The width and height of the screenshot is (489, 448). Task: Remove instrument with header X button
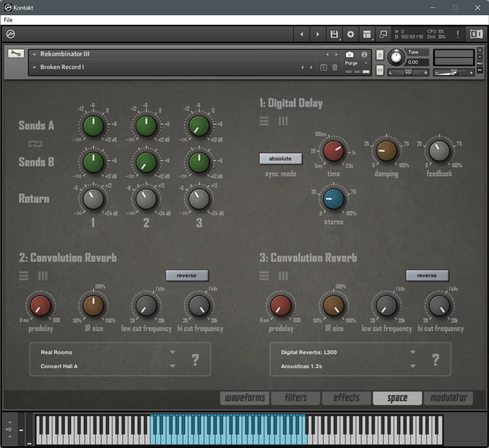click(x=480, y=50)
